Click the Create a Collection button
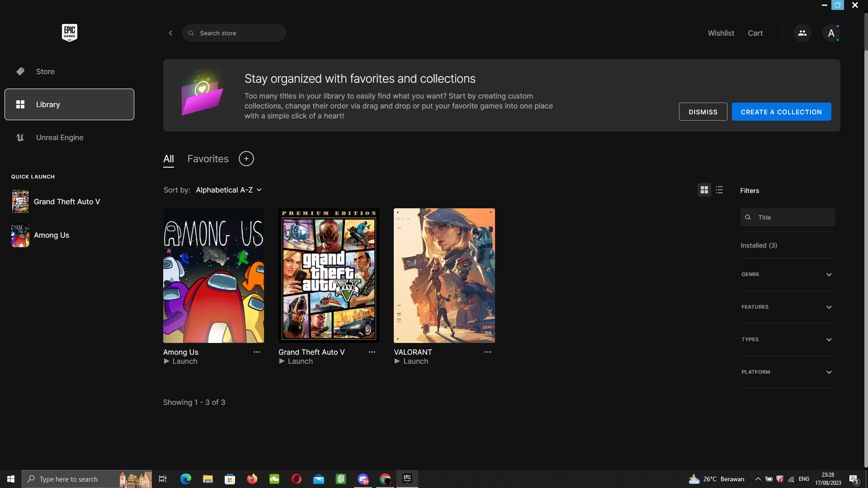 [781, 112]
